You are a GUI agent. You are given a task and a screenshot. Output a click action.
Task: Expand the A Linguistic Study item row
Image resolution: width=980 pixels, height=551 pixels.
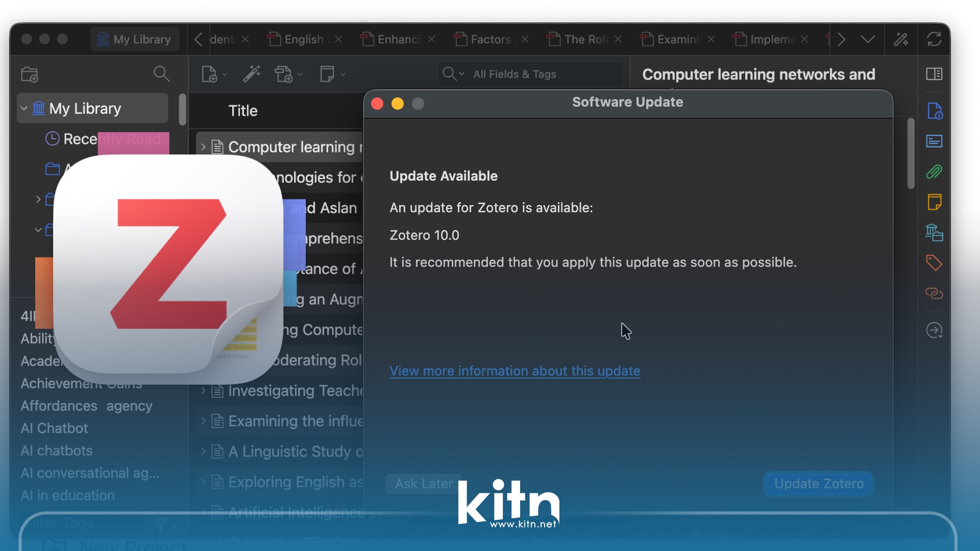(x=203, y=452)
